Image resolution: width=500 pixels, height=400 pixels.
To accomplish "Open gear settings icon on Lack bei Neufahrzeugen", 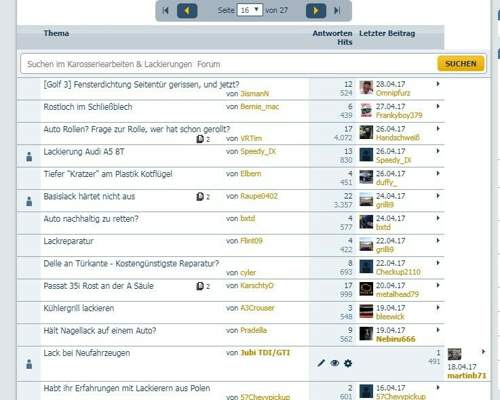I will point(348,363).
